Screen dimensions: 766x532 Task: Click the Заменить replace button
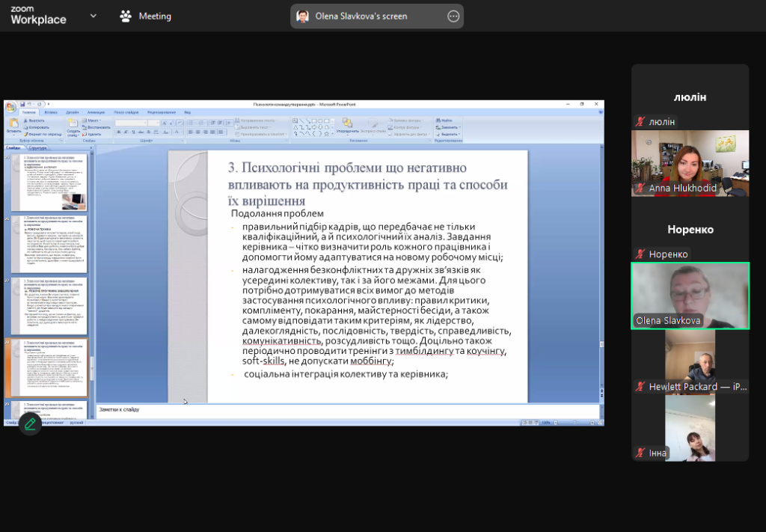[x=447, y=127]
